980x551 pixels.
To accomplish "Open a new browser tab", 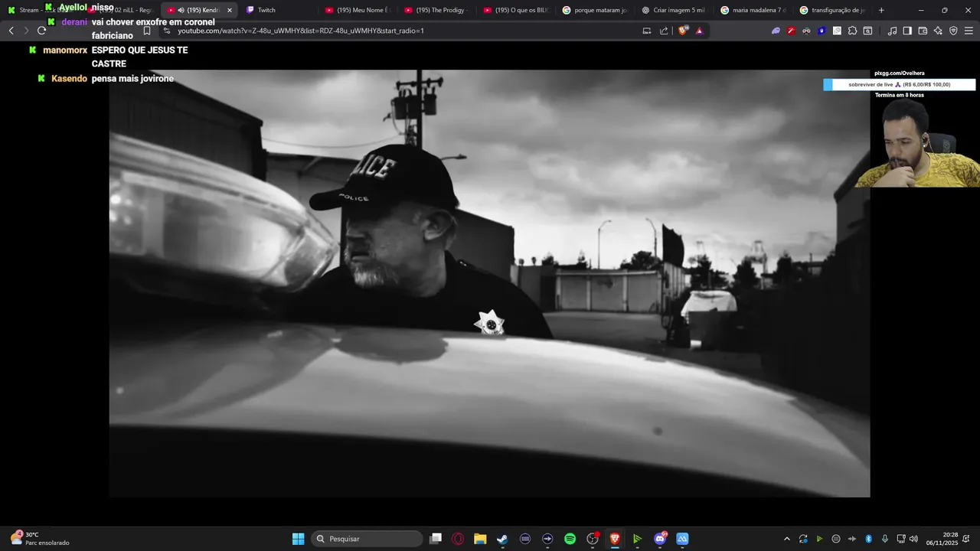I will pos(881,10).
